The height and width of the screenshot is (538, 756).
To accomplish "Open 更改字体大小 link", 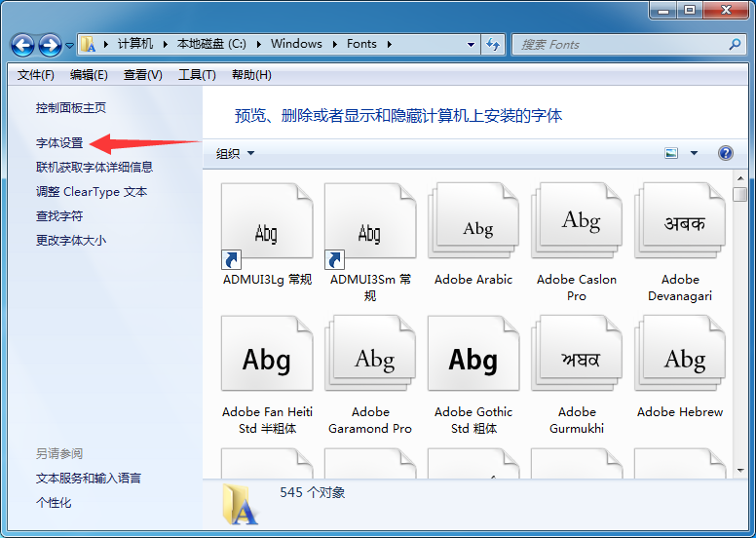I will (x=71, y=240).
